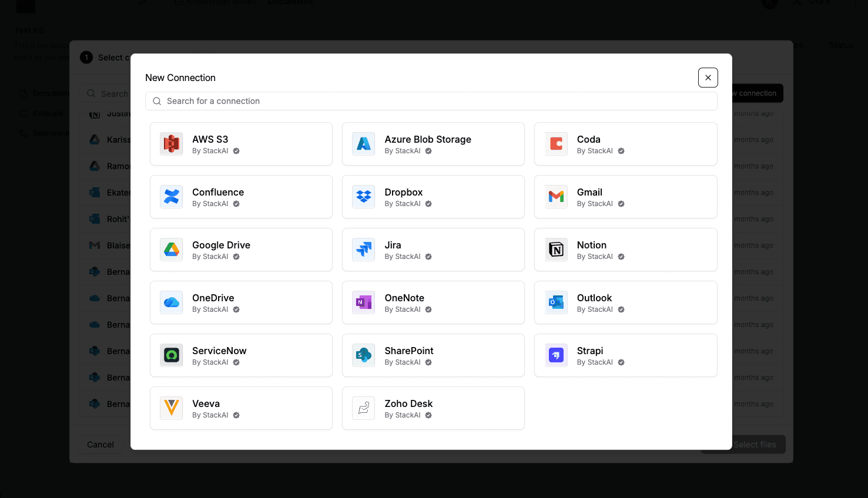Close the New Connection dialog

click(x=708, y=78)
